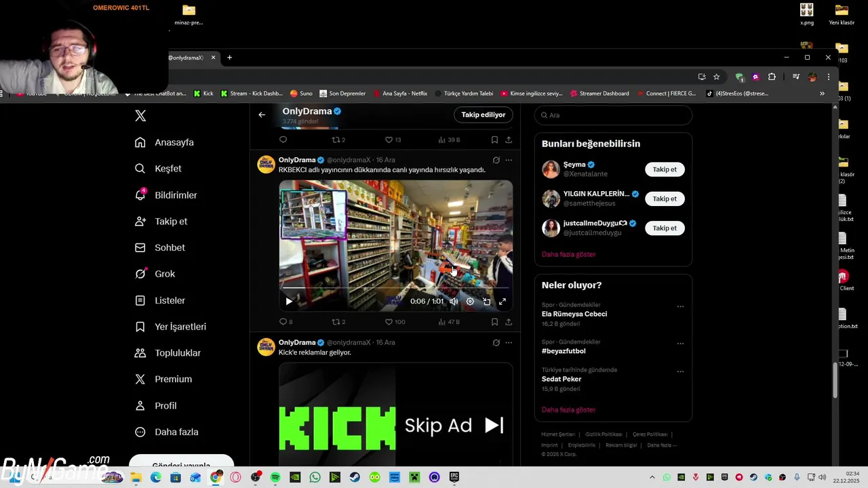Open Grok from sidebar
This screenshot has height=488, width=868.
(x=155, y=274)
